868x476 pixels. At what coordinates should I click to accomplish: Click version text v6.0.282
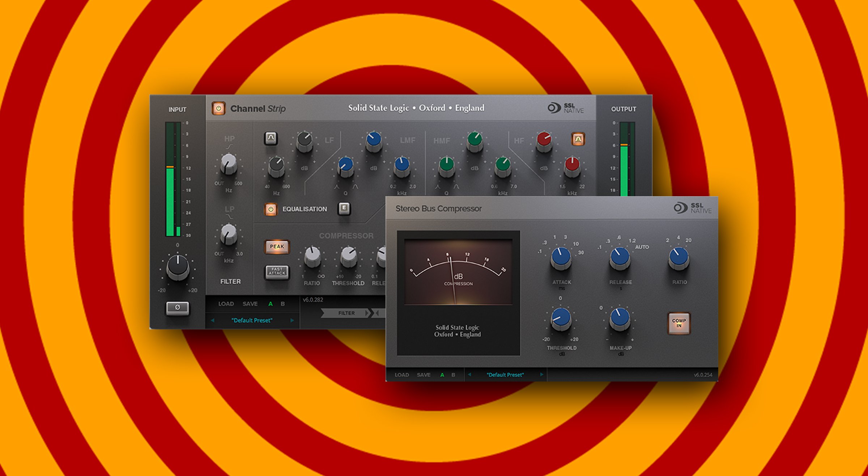pyautogui.click(x=313, y=300)
